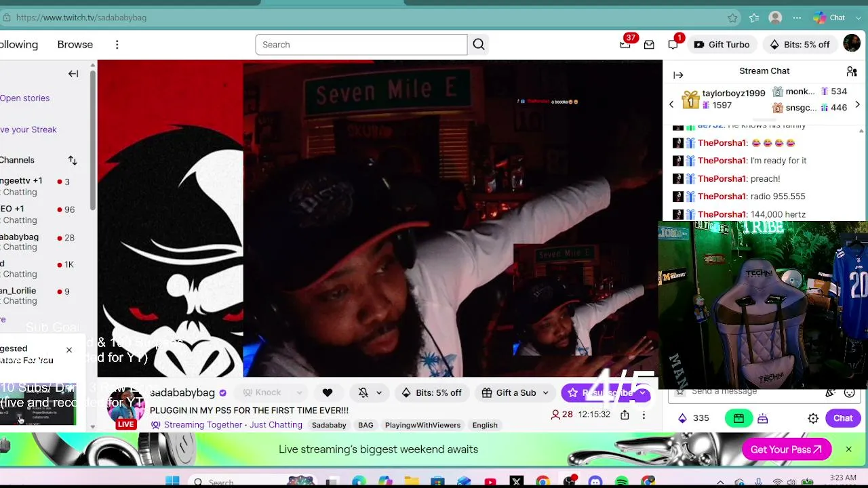Open channel points rewards green button
The image size is (868, 488).
tap(738, 418)
